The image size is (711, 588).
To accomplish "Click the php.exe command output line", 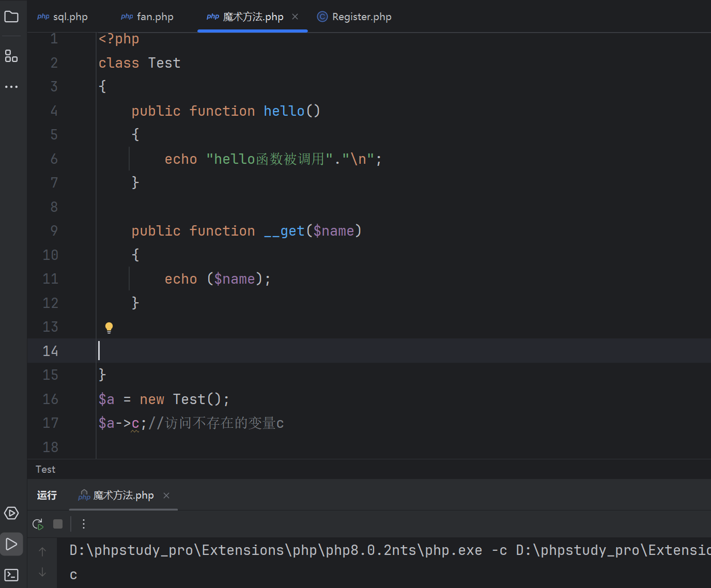I will pyautogui.click(x=390, y=550).
